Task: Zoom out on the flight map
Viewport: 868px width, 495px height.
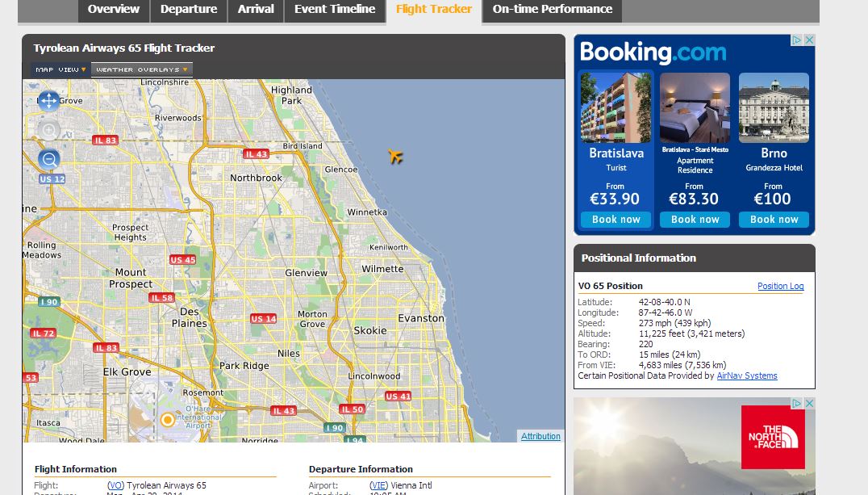Action: (48, 160)
